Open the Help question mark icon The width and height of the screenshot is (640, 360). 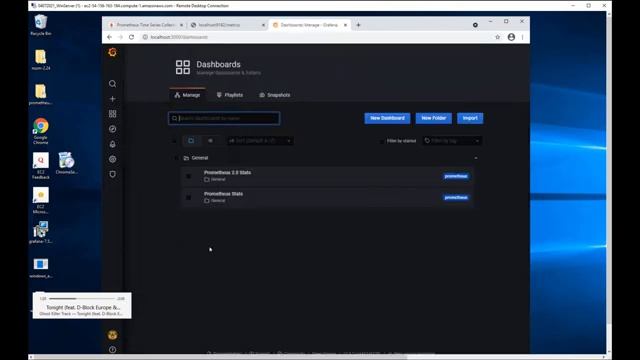[113, 350]
